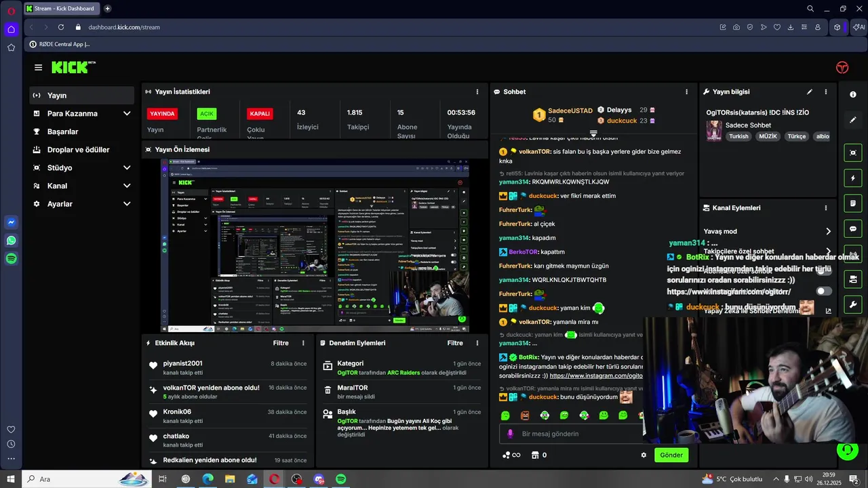Screen dimensions: 868x488
Task: Open the three-dot menu of Sohbet panel
Action: click(686, 91)
